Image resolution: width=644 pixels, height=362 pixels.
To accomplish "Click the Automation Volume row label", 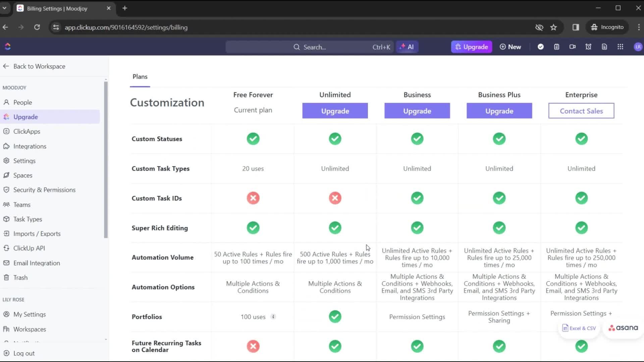I will [163, 257].
